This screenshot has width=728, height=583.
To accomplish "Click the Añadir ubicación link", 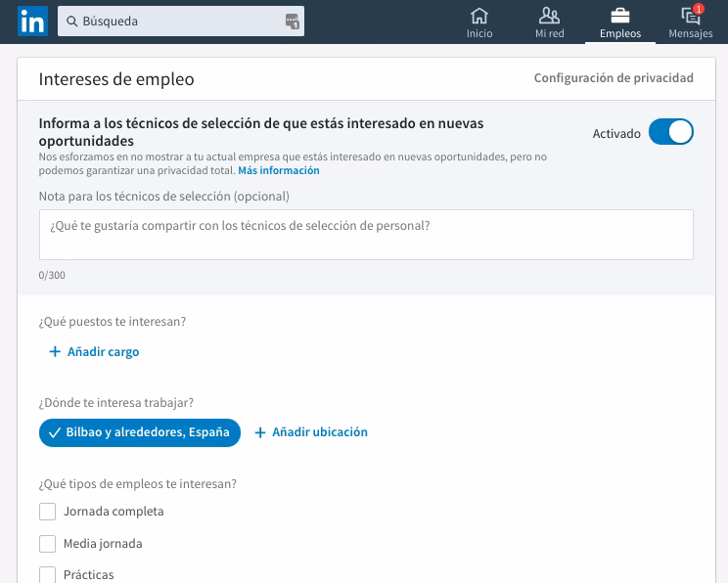I will click(311, 432).
